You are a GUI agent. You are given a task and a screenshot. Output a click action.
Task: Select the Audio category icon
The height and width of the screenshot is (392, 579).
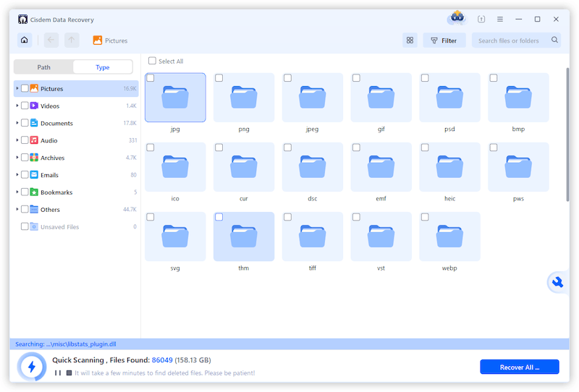(34, 140)
